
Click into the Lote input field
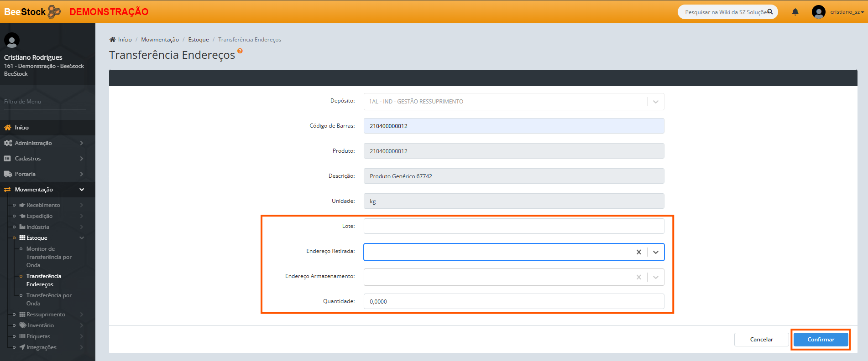[513, 226]
